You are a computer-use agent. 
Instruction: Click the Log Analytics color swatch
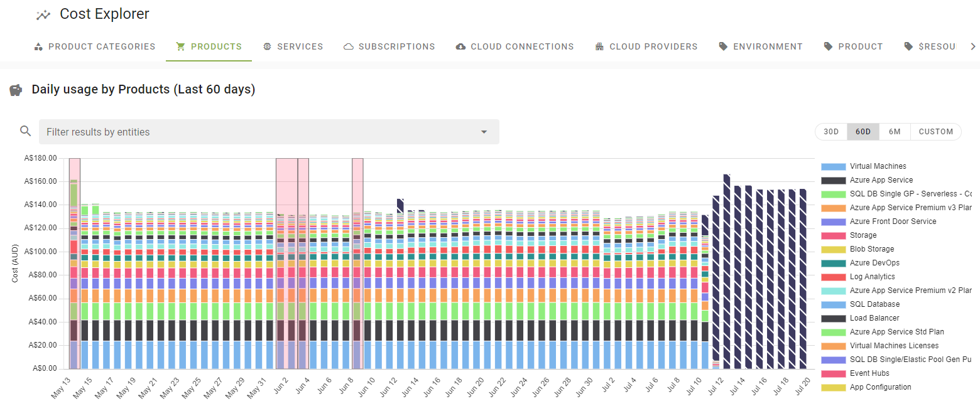tap(834, 277)
